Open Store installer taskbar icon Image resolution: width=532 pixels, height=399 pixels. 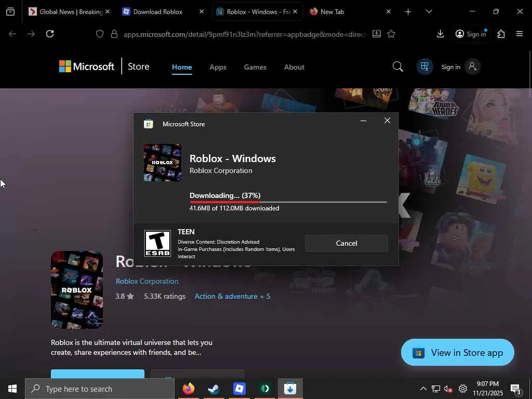coord(290,389)
